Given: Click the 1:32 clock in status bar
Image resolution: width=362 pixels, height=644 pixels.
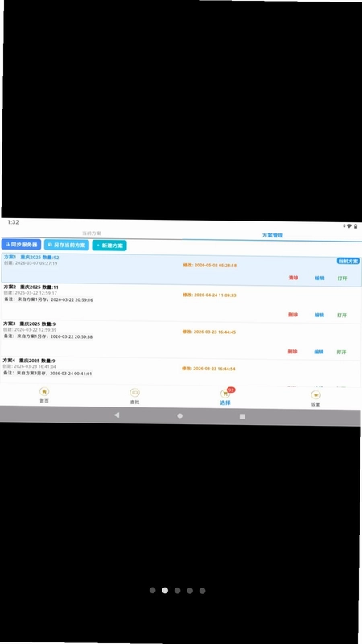Looking at the screenshot, I should point(13,222).
